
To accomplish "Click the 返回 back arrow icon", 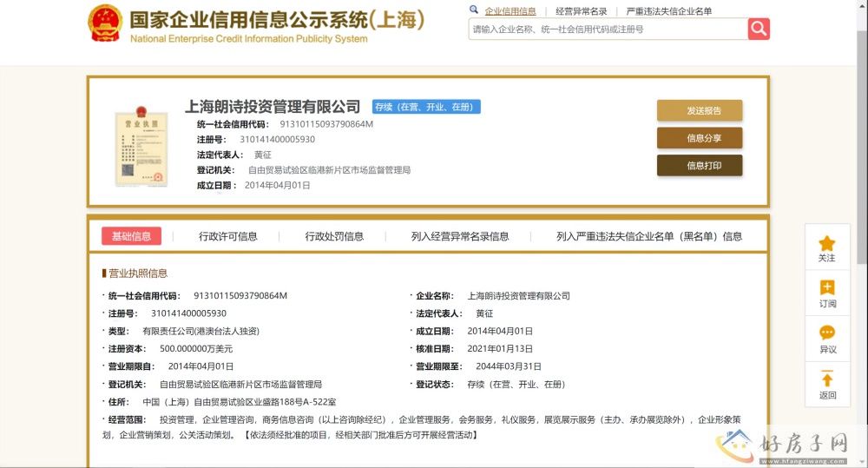I will pos(827,379).
